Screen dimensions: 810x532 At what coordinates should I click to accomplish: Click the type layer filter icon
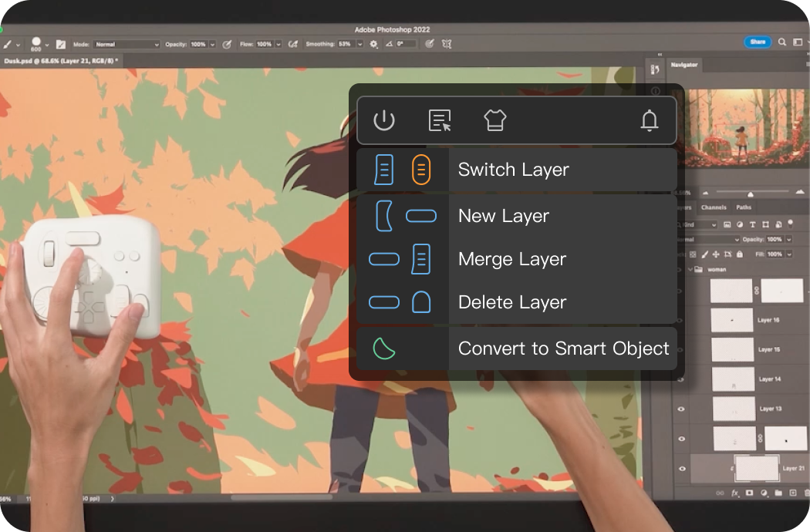(752, 224)
